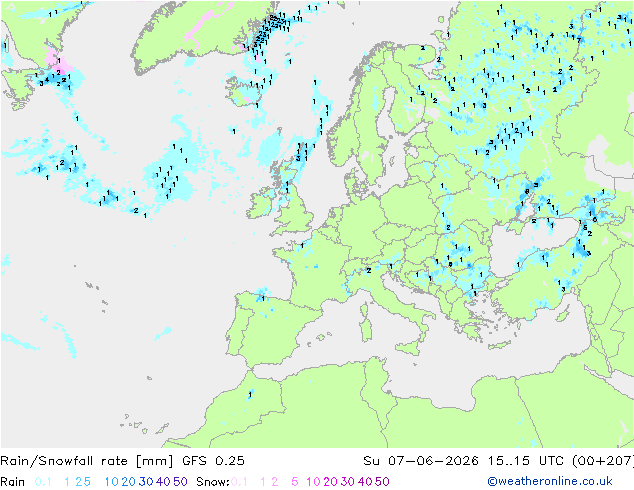Click the Rain legend label

click(13, 482)
